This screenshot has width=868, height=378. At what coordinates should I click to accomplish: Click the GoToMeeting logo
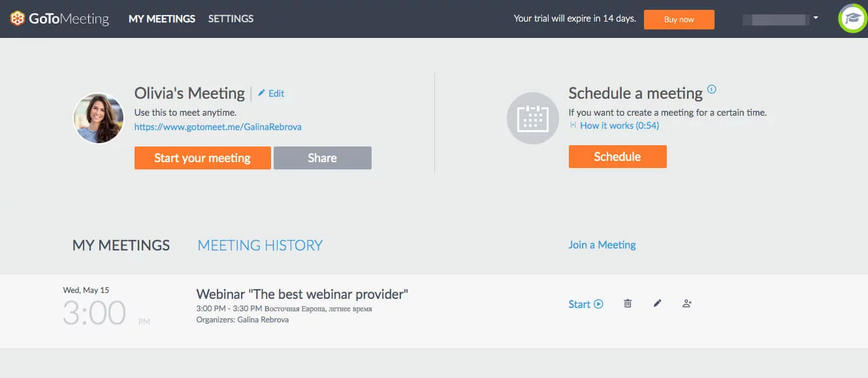coord(59,19)
